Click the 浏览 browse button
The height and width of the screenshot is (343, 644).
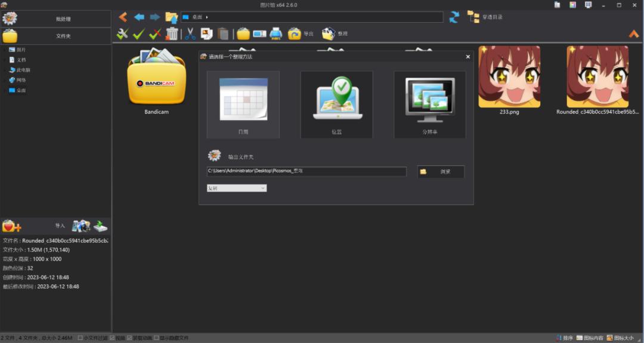click(x=441, y=172)
